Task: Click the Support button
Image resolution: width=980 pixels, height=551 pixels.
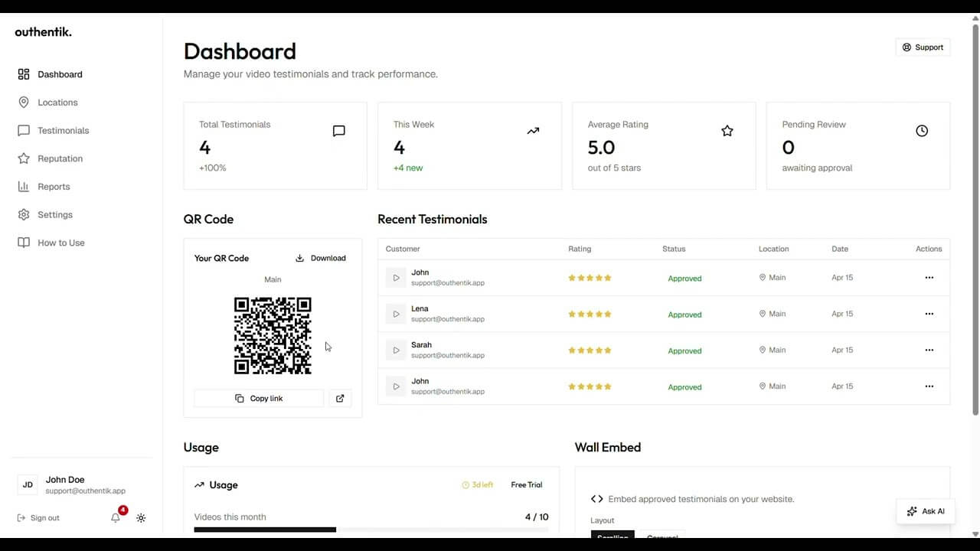Action: tap(923, 47)
